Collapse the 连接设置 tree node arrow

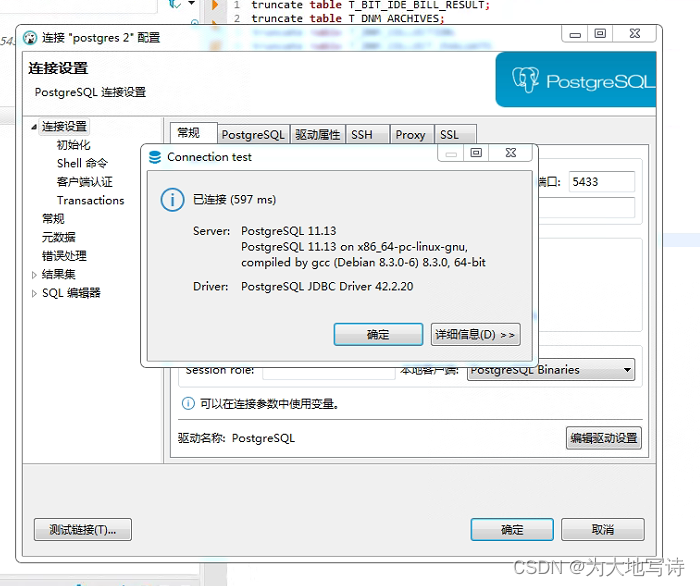[34, 127]
